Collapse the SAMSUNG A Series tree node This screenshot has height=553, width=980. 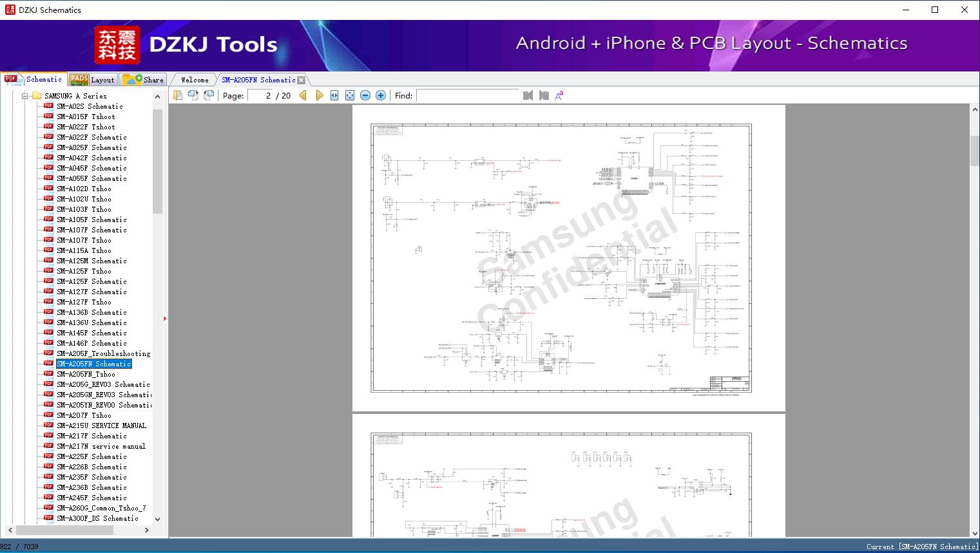click(25, 96)
